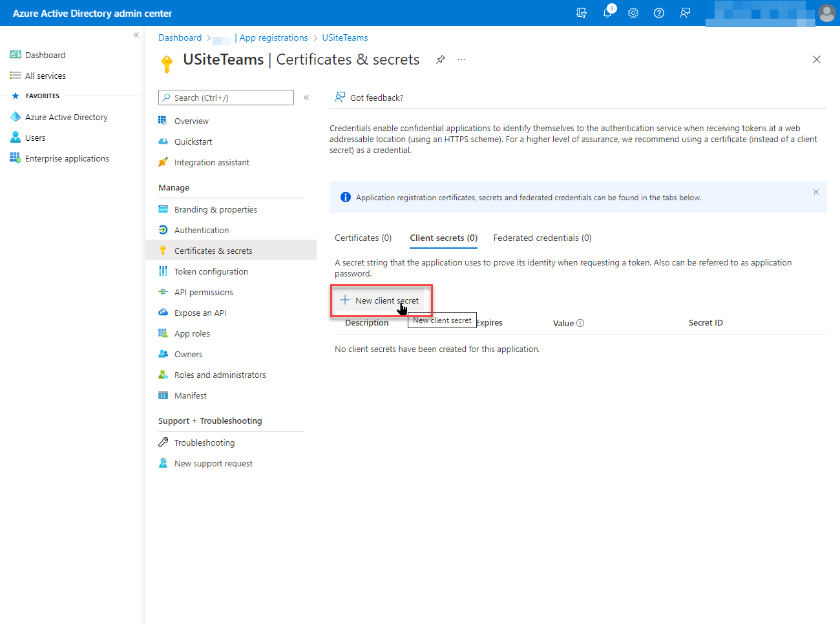Dismiss the information banner

[x=816, y=192]
